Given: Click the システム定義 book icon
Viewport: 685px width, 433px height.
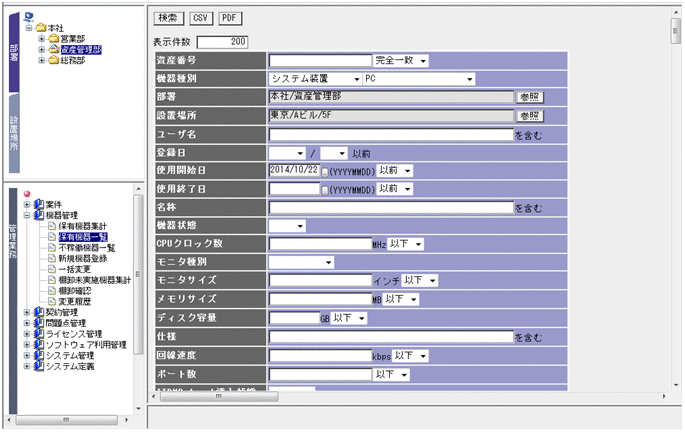Looking at the screenshot, I should click(39, 366).
